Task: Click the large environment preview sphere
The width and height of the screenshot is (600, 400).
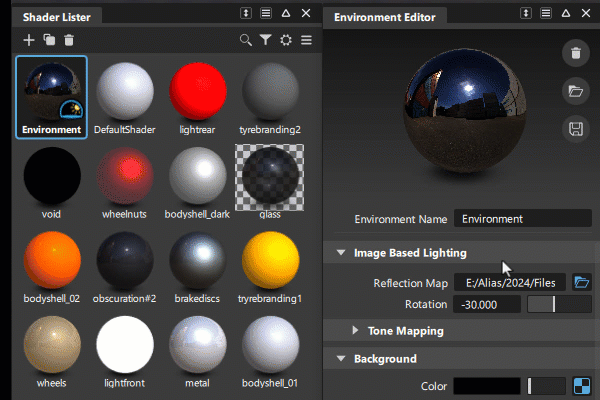Action: [x=465, y=111]
